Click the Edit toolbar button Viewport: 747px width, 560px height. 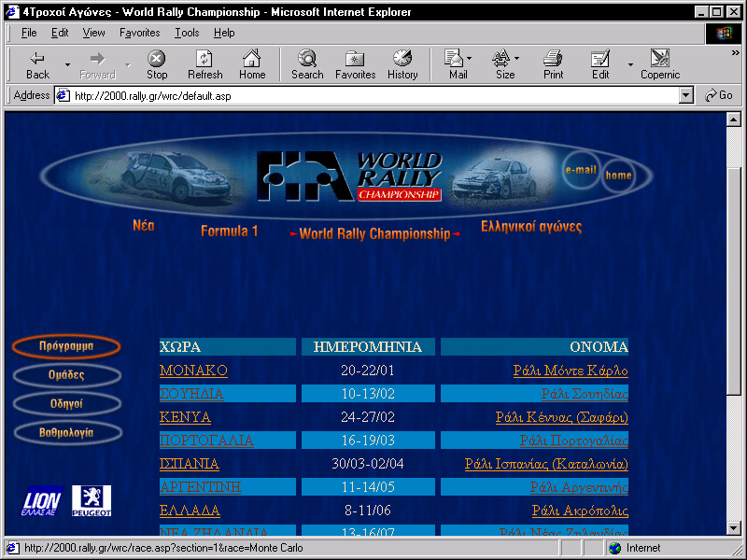[x=600, y=64]
